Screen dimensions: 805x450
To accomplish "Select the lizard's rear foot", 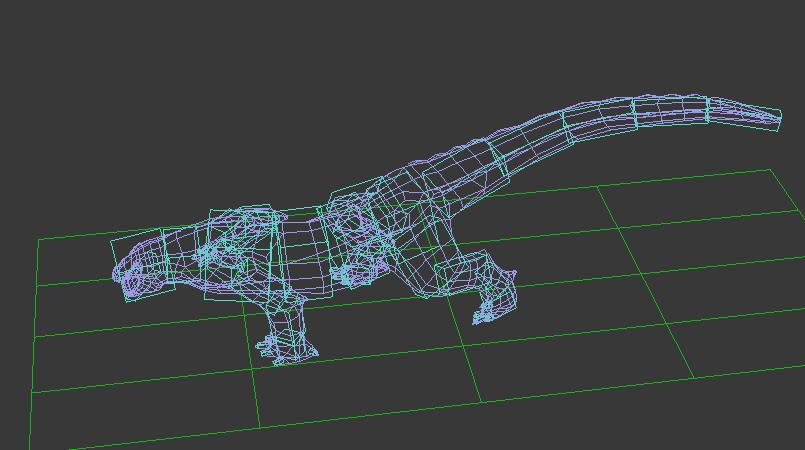I will point(495,305).
